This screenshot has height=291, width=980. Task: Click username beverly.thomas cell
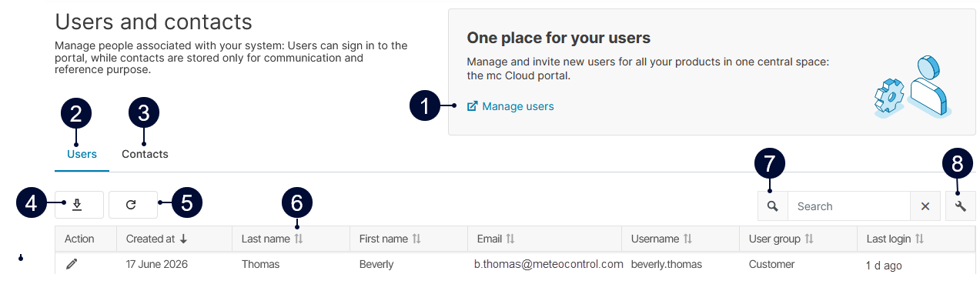pyautogui.click(x=667, y=264)
